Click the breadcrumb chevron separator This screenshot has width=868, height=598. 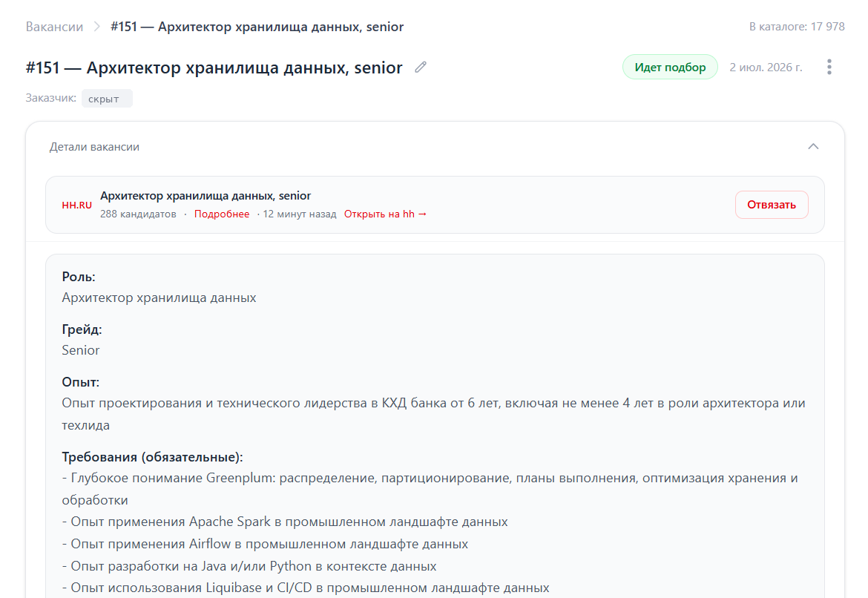coord(97,27)
